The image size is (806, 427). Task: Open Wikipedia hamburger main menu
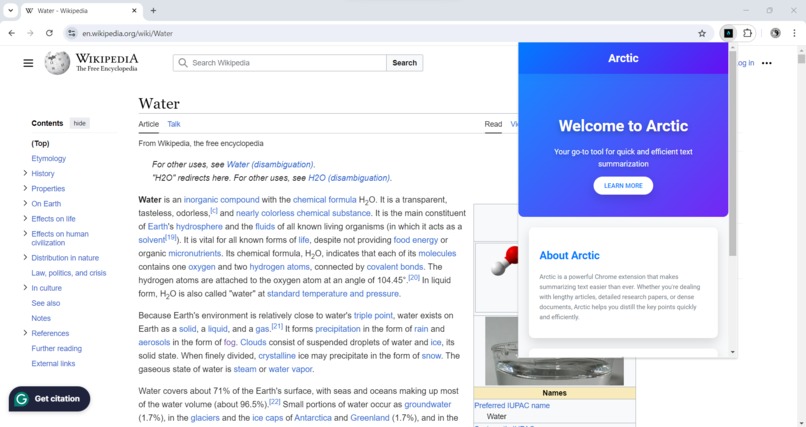[x=28, y=63]
